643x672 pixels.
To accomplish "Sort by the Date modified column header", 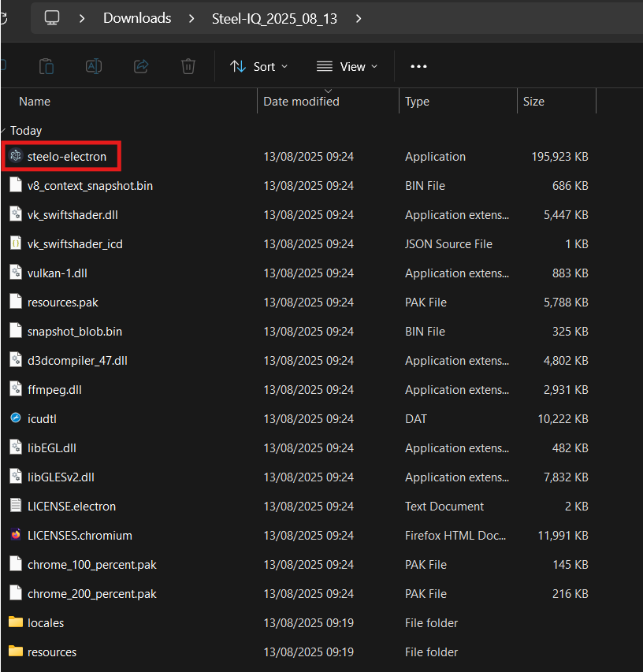I will coord(301,102).
